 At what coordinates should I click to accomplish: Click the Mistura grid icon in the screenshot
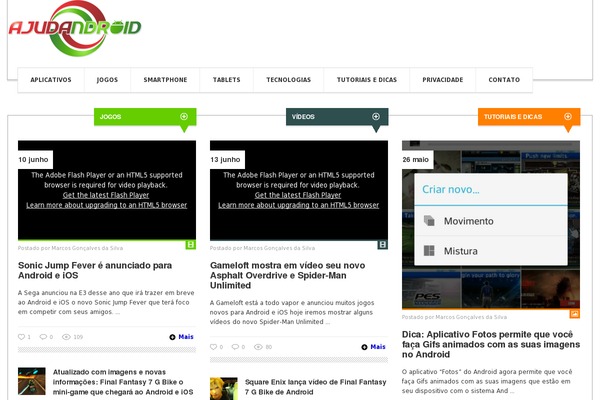(429, 251)
